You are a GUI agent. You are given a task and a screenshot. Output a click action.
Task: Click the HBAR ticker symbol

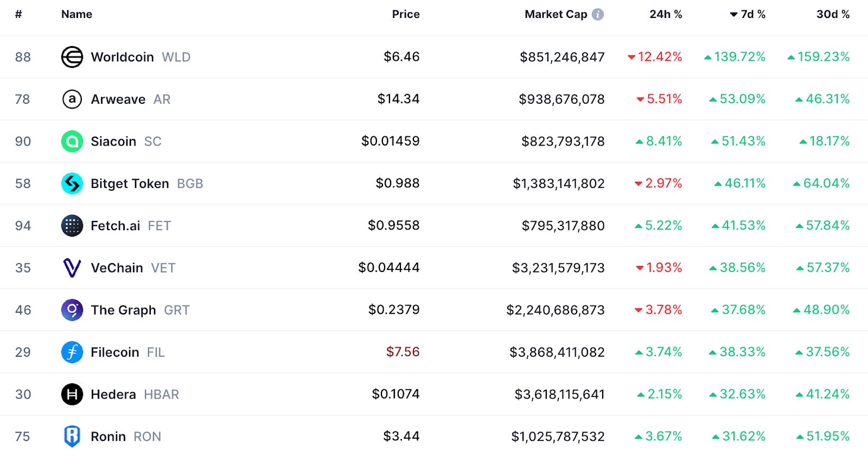[161, 394]
